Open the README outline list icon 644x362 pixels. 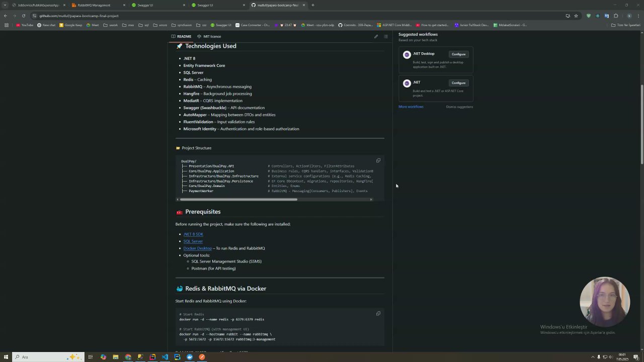coord(386,36)
